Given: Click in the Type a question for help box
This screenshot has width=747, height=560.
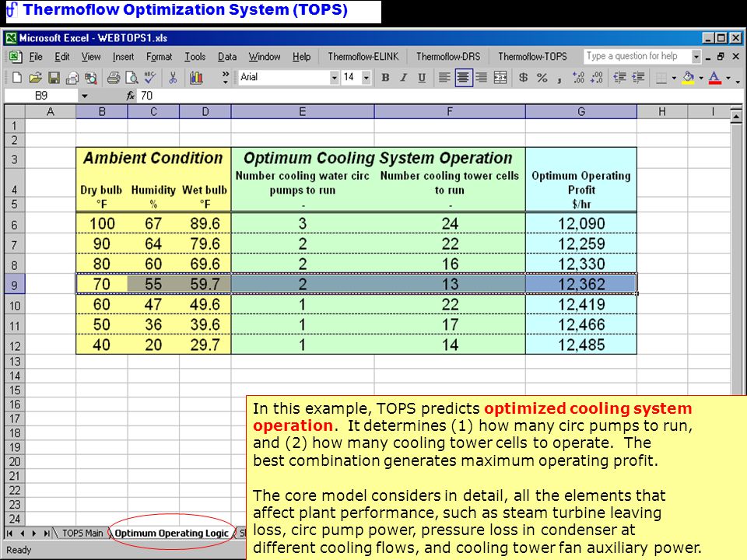Looking at the screenshot, I should pyautogui.click(x=637, y=56).
